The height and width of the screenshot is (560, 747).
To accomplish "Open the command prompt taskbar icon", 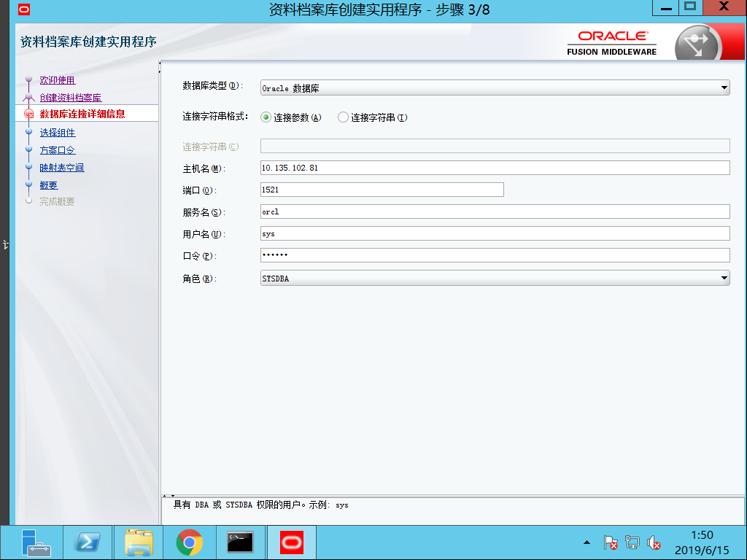I will pyautogui.click(x=240, y=542).
